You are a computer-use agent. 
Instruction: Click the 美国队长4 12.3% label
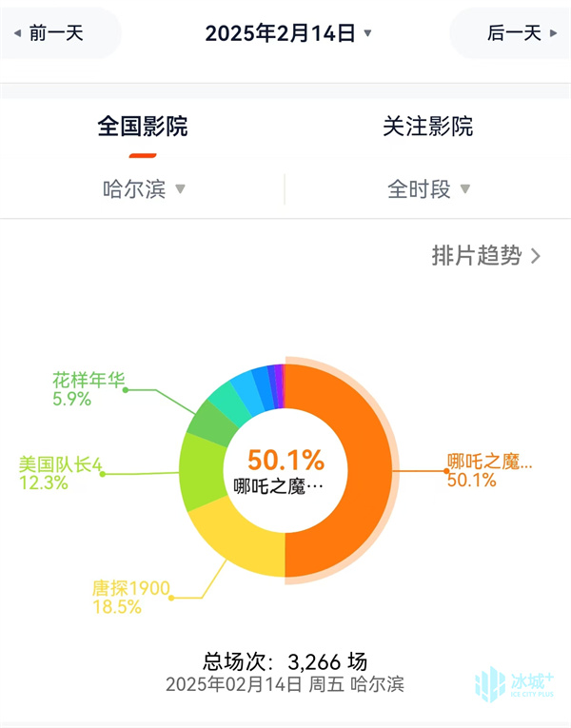pyautogui.click(x=60, y=473)
